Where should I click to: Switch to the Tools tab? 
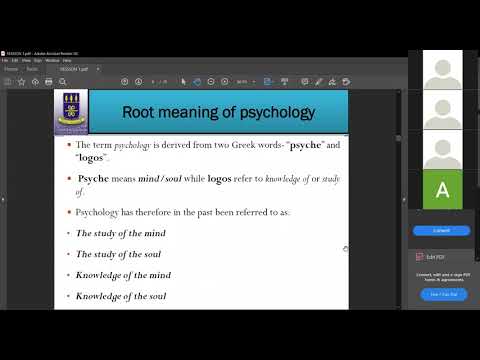(32, 69)
